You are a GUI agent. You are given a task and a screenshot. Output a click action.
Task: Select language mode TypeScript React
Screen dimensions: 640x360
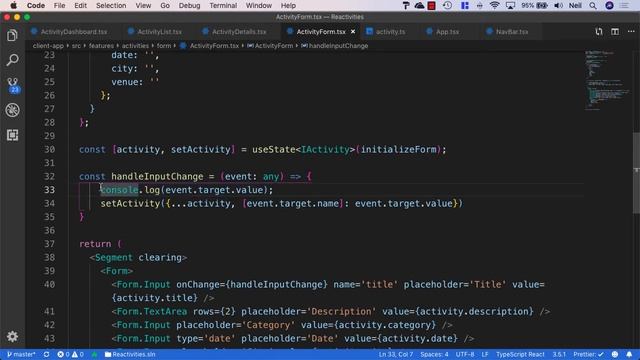coord(520,354)
